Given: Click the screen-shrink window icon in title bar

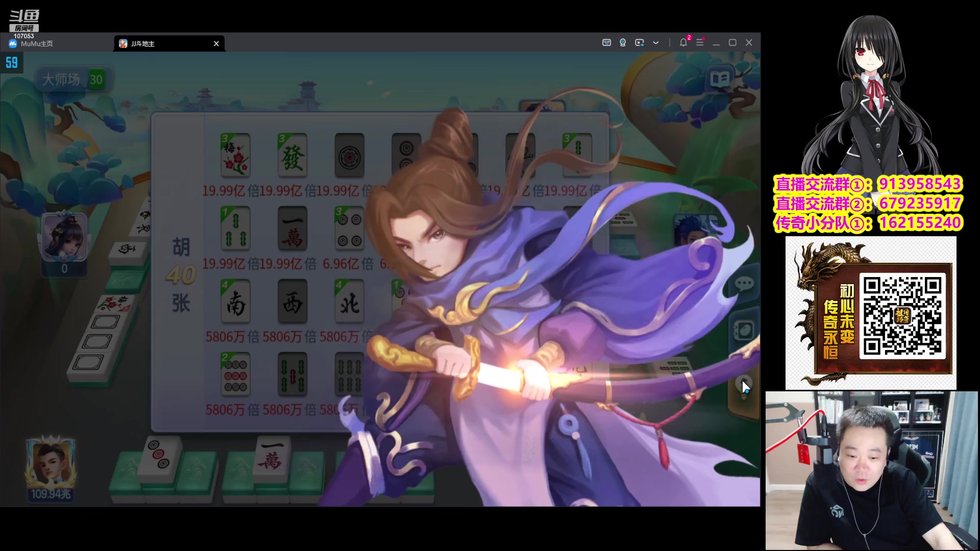Looking at the screenshot, I should [x=639, y=43].
